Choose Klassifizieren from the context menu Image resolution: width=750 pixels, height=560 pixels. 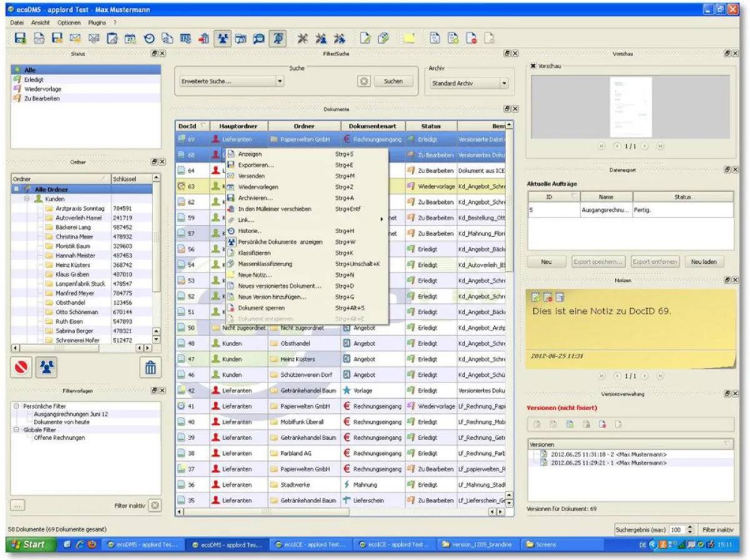point(254,253)
